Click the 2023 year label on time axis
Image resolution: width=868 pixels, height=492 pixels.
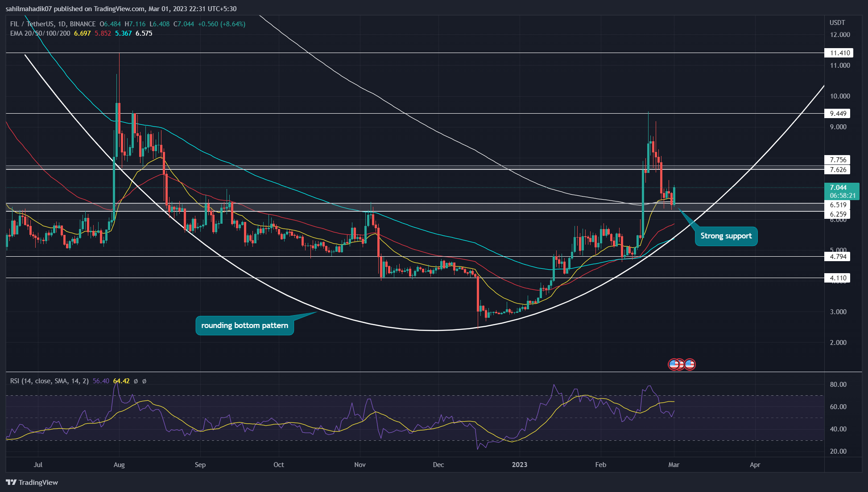(x=519, y=465)
